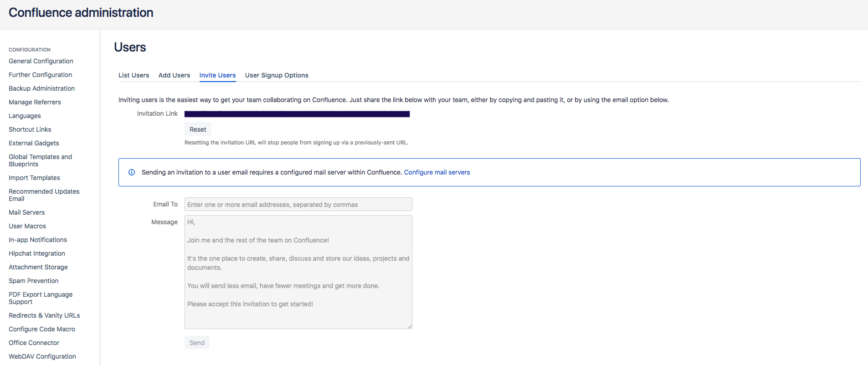Open General Configuration in sidebar
Image resolution: width=868 pixels, height=366 pixels.
[x=41, y=61]
